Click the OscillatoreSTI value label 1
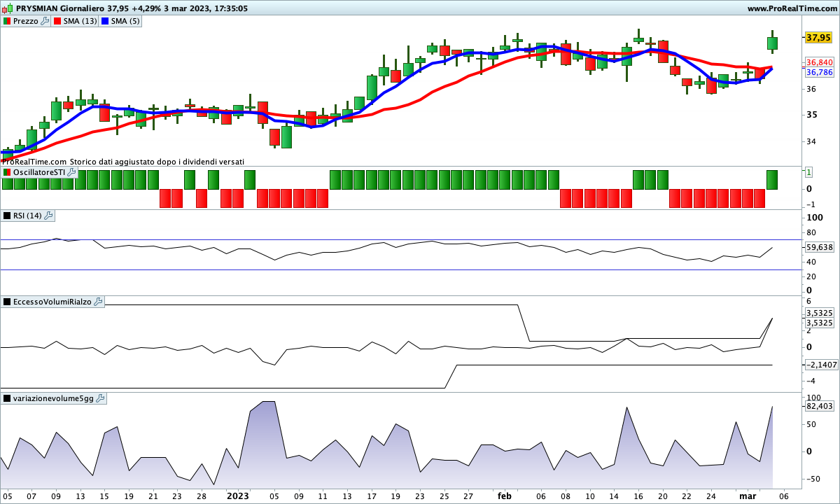This screenshot has height=504, width=840. pyautogui.click(x=808, y=171)
